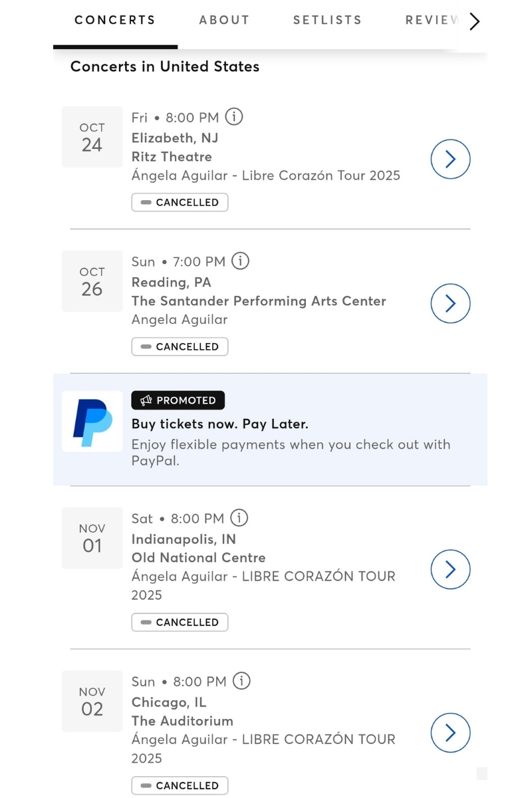Open Indianapolis concert arrow button

(x=450, y=570)
